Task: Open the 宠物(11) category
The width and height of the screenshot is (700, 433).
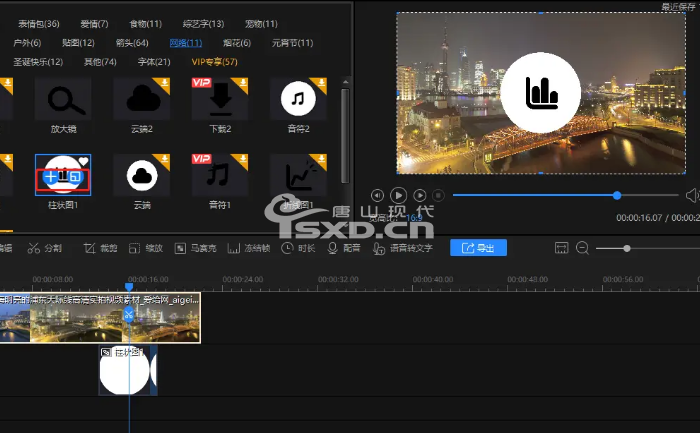Action: point(261,24)
